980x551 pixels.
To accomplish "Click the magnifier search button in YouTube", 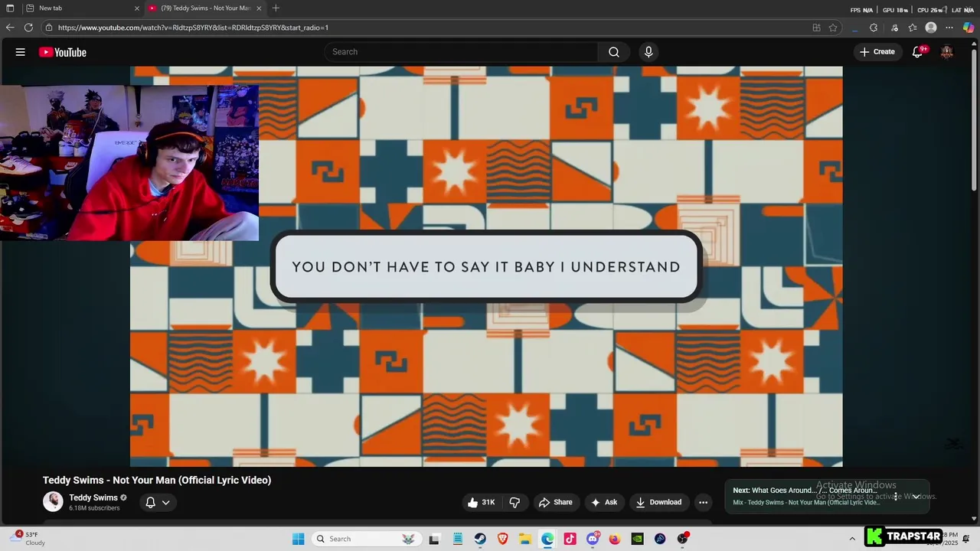I will [x=613, y=52].
